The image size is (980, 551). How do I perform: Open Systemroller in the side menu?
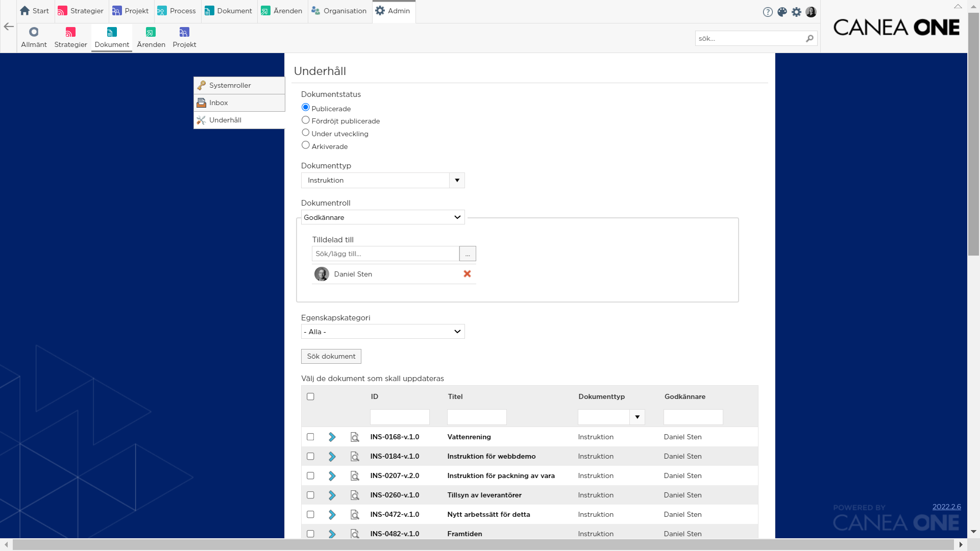click(x=230, y=85)
